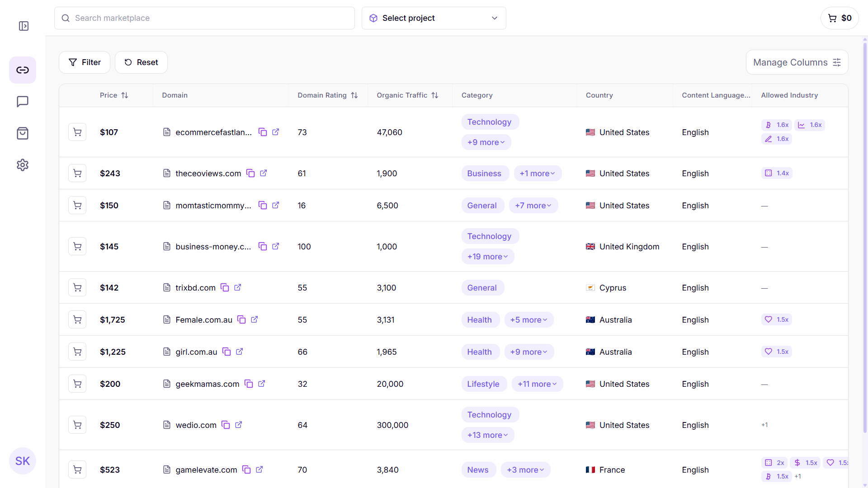Toggle sorting on the Domain Rating column
The width and height of the screenshot is (868, 488).
click(354, 95)
